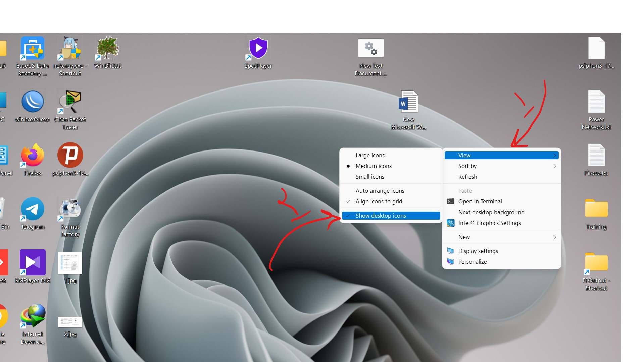The width and height of the screenshot is (644, 362).
Task: Click the New label in context menu
Action: 464,237
